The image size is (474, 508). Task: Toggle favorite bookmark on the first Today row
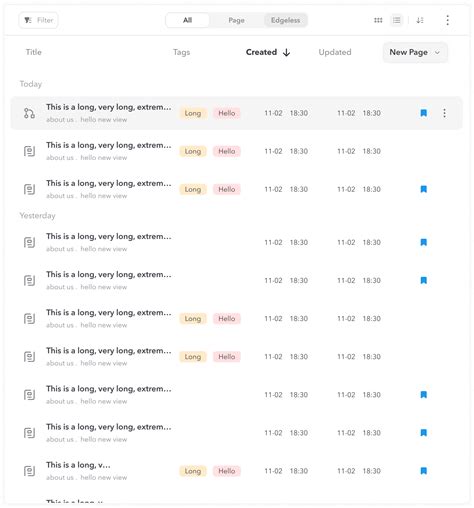pos(423,113)
